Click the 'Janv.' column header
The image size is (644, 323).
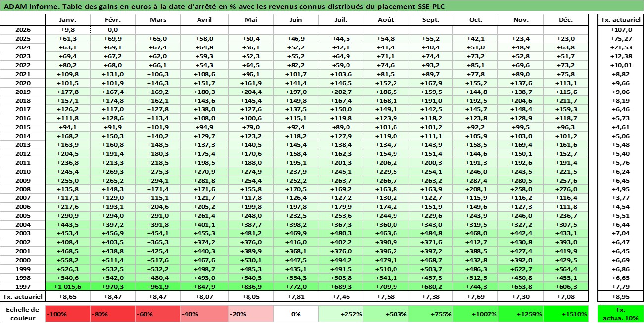(67, 20)
